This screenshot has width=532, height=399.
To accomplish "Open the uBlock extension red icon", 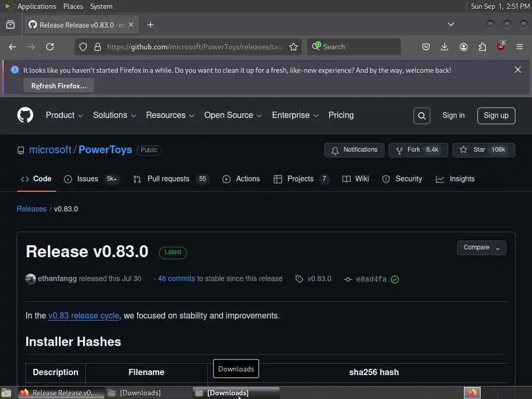I will pos(501,46).
